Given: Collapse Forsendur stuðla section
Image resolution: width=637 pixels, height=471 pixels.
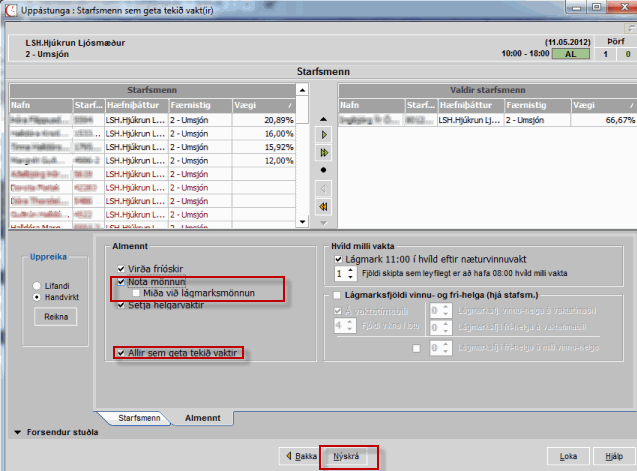Looking at the screenshot, I should pyautogui.click(x=17, y=432).
